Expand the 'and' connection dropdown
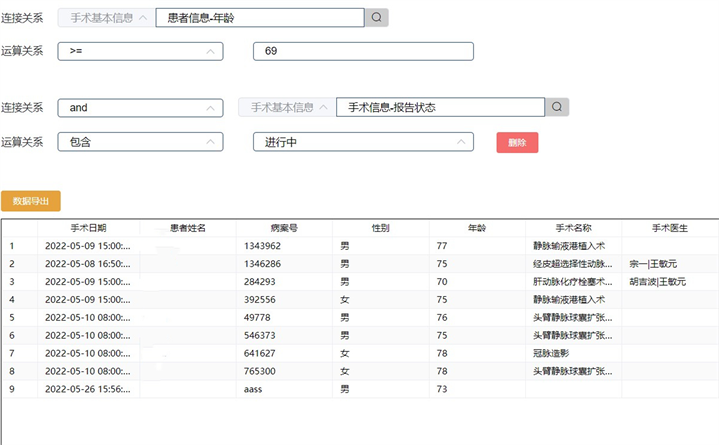This screenshot has width=719, height=445. 140,107
